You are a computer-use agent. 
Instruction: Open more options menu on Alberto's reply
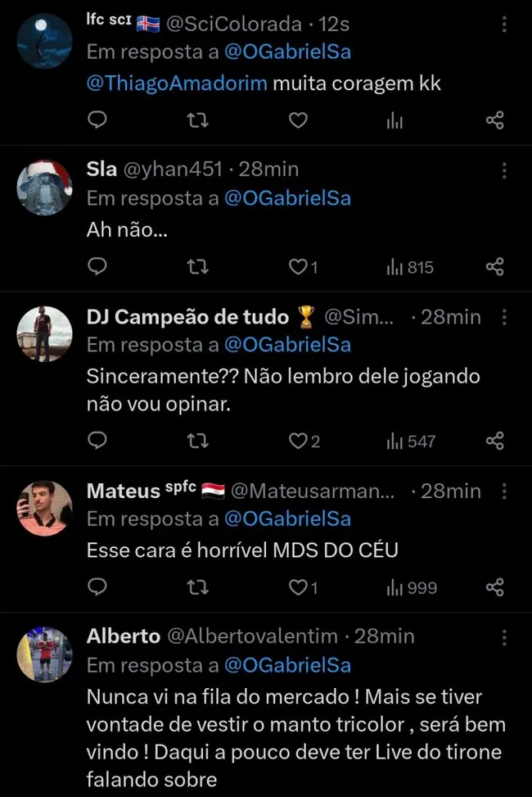(504, 636)
